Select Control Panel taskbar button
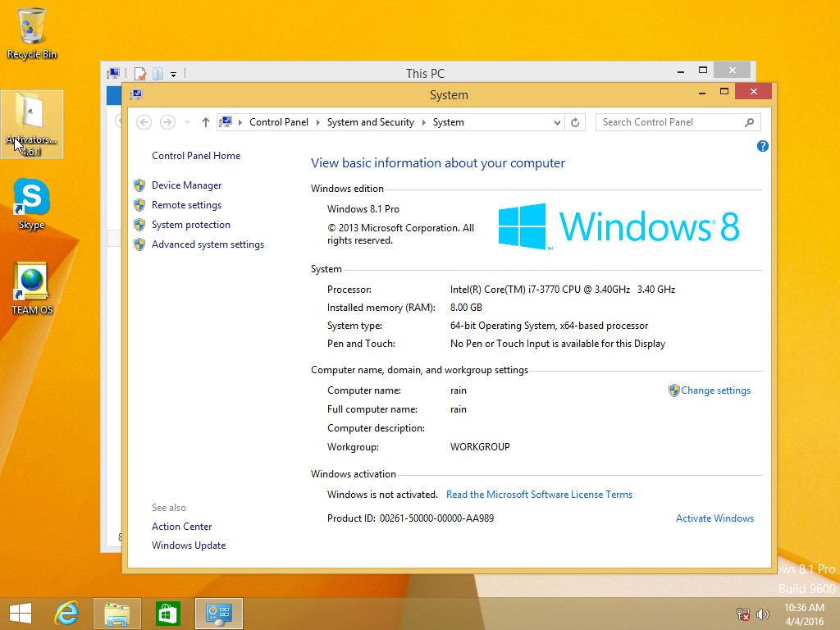 click(218, 614)
